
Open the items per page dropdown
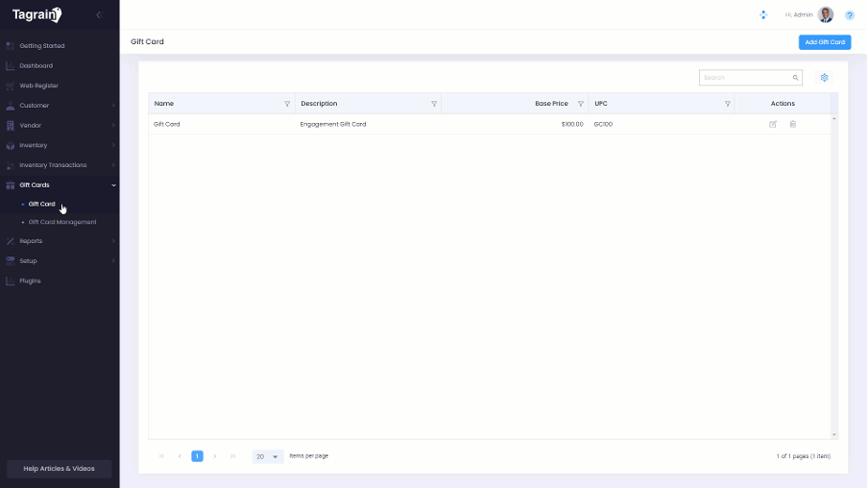click(x=268, y=456)
